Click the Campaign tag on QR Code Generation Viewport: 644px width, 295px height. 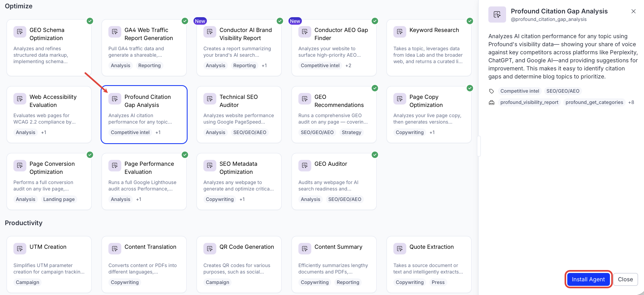point(217,282)
